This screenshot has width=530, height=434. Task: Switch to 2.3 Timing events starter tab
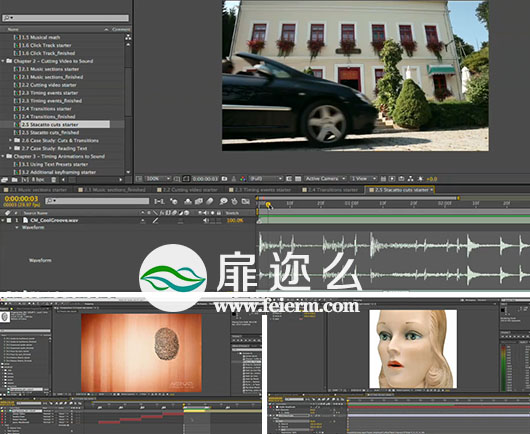click(x=260, y=190)
